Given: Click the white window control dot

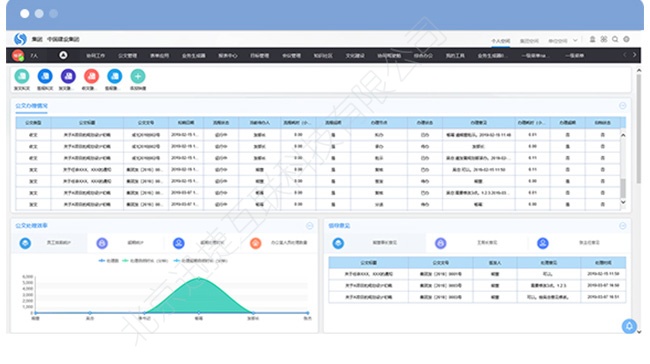Looking at the screenshot, I should (25, 14).
